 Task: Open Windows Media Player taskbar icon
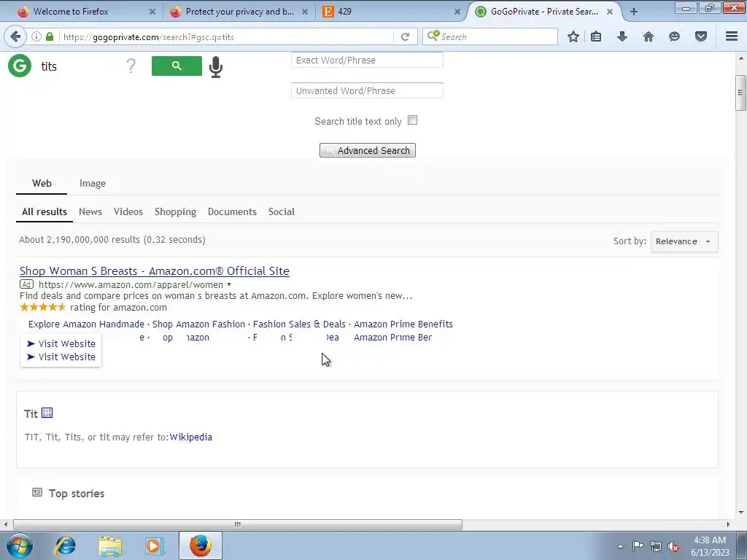pos(155,545)
